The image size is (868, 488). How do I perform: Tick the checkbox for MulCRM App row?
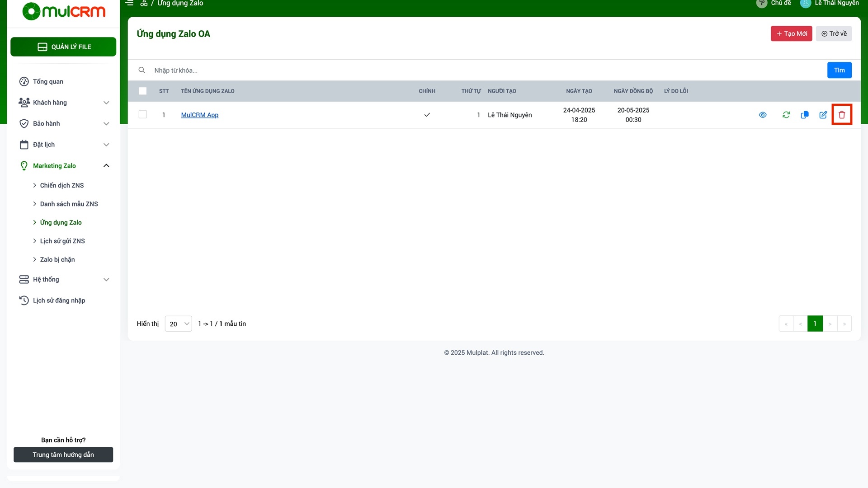(x=142, y=114)
